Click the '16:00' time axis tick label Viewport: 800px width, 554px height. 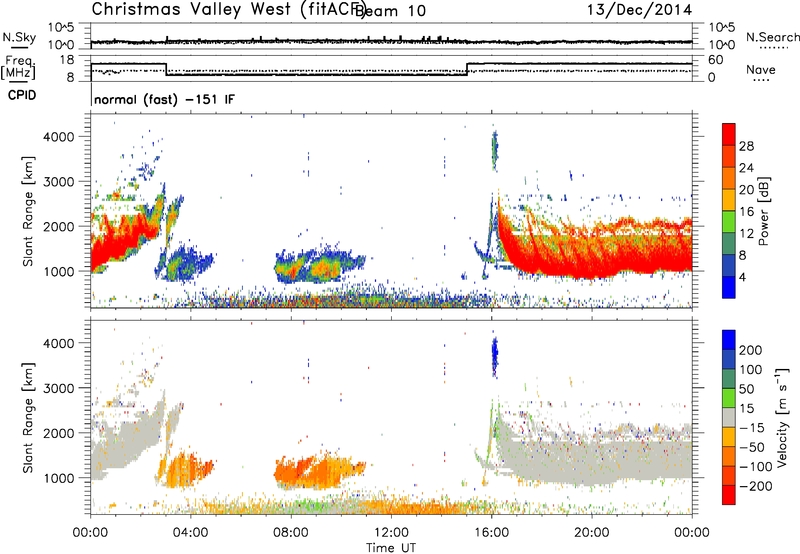pyautogui.click(x=491, y=533)
